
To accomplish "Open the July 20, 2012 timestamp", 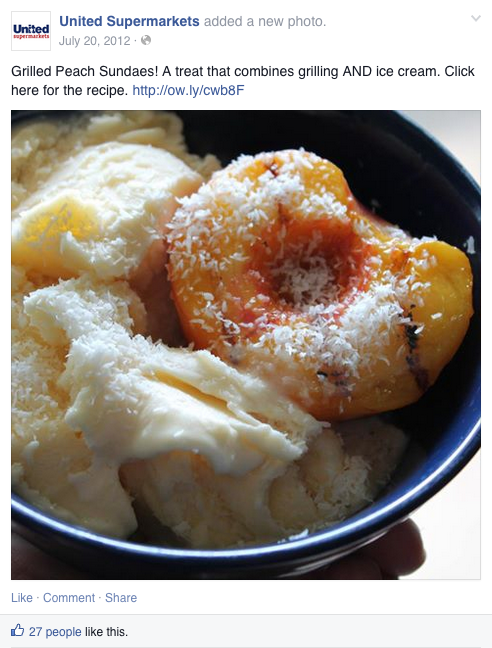I will point(95,41).
